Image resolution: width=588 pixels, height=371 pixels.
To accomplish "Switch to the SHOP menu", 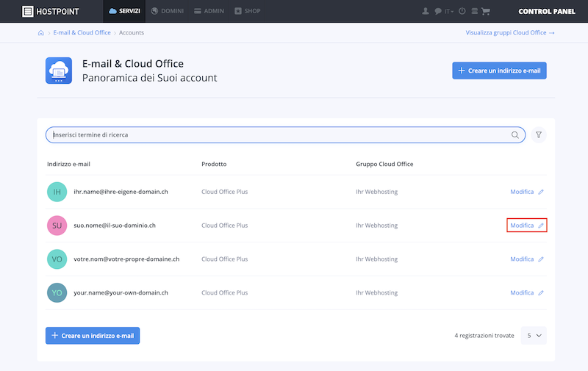I will (x=248, y=11).
